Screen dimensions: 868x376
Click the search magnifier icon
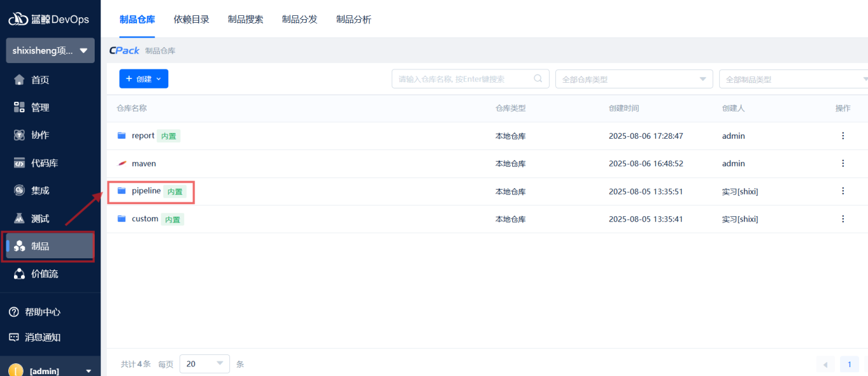538,78
